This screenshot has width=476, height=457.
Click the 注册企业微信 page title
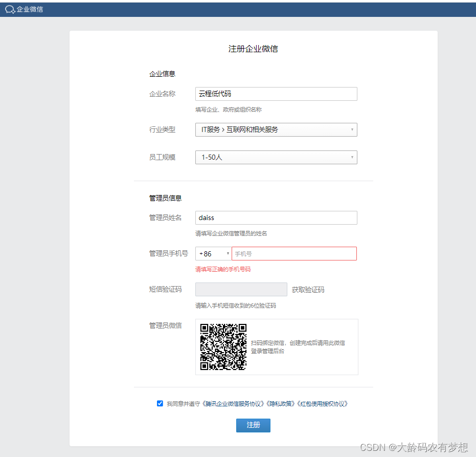pyautogui.click(x=253, y=49)
